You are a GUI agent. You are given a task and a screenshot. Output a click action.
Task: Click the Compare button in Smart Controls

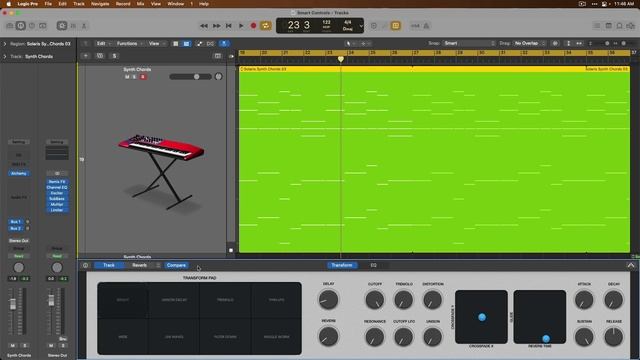(x=176, y=265)
